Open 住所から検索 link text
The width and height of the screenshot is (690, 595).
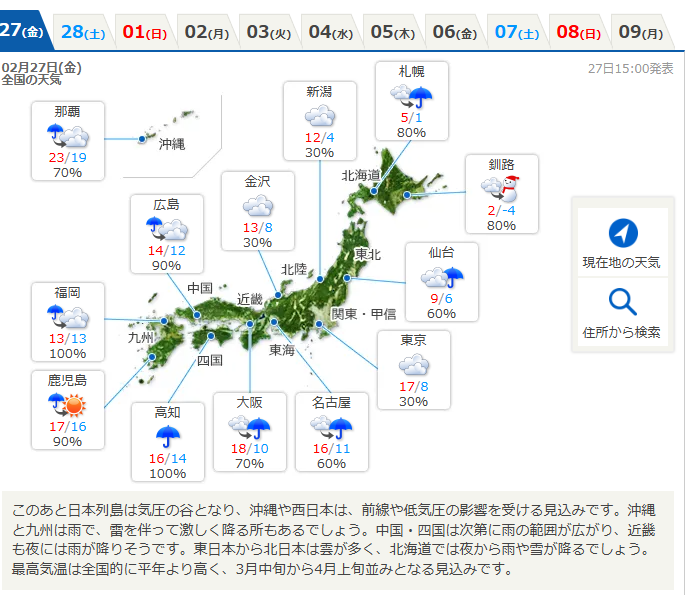coord(621,332)
